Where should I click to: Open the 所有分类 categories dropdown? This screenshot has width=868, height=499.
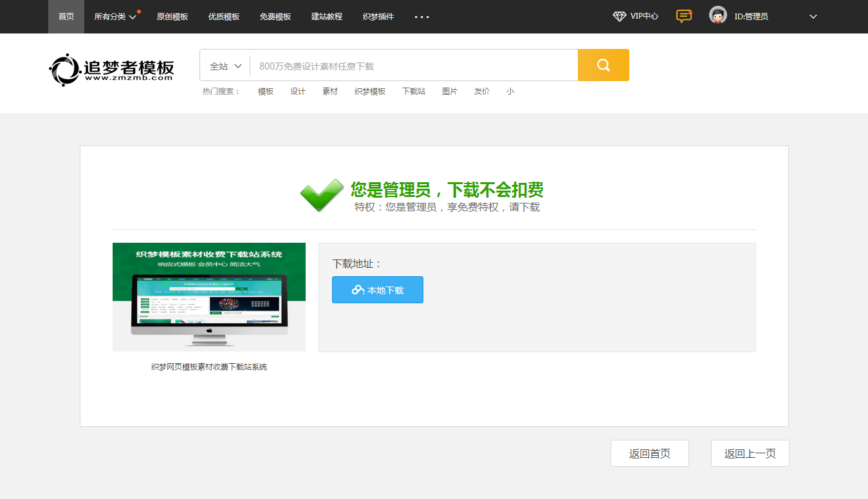pyautogui.click(x=115, y=17)
